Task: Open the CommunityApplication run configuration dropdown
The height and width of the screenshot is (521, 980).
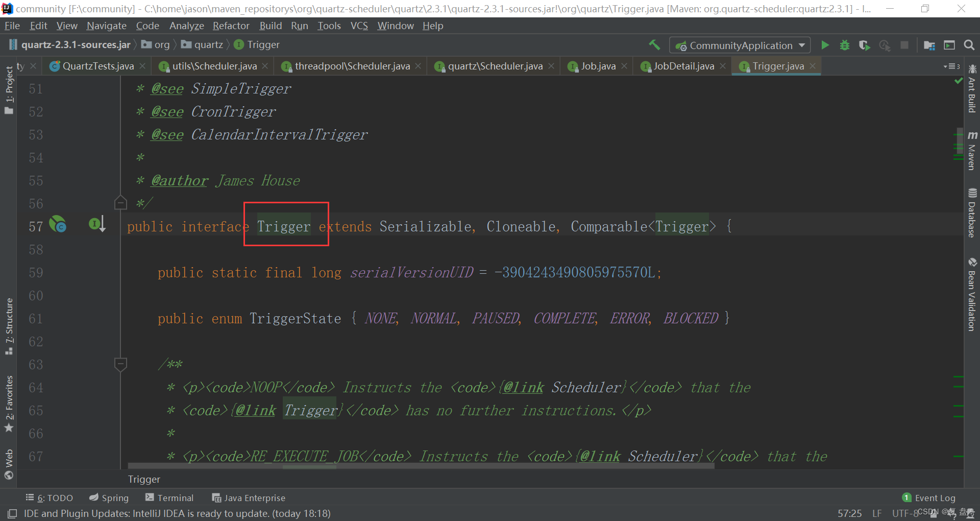Action: [x=740, y=45]
